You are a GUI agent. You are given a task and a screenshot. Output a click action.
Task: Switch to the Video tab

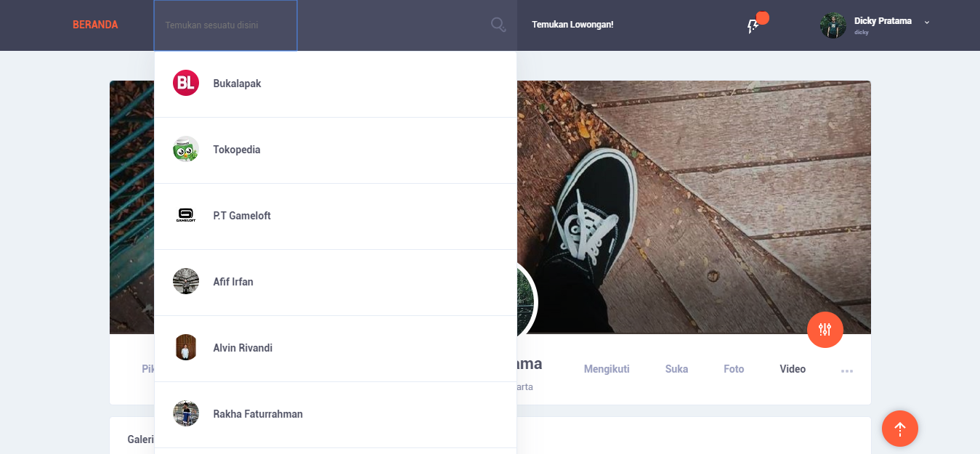[793, 369]
